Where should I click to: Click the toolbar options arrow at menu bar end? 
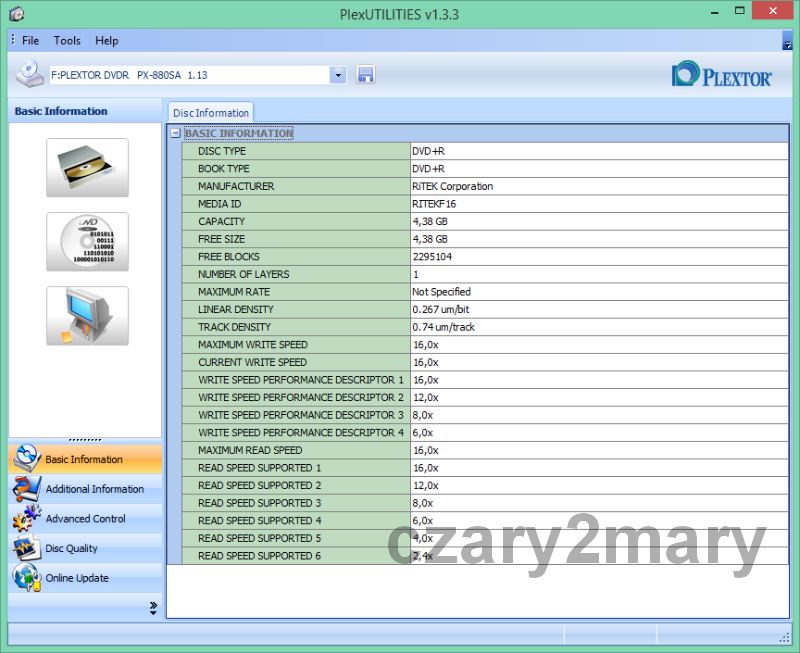pos(787,40)
